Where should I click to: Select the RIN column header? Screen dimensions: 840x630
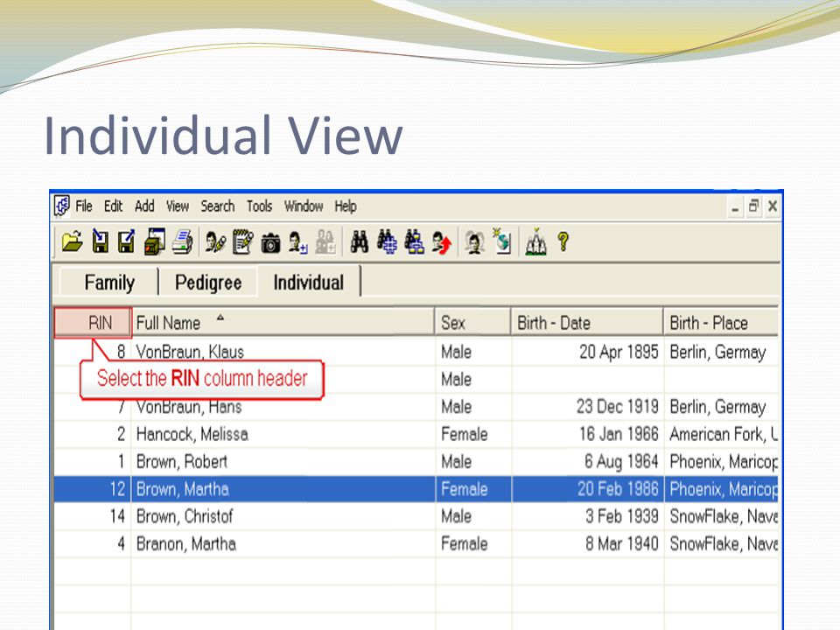[x=93, y=323]
